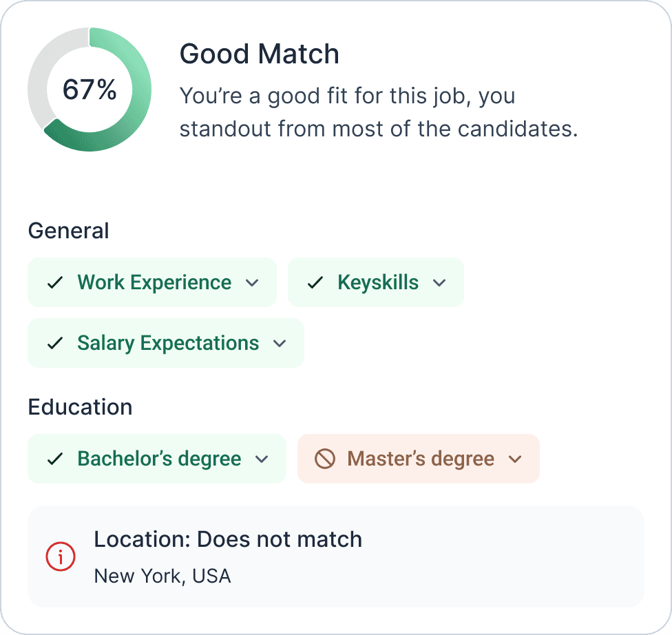Click the checkmark on Salary Expectations
672x635 pixels.
[57, 343]
